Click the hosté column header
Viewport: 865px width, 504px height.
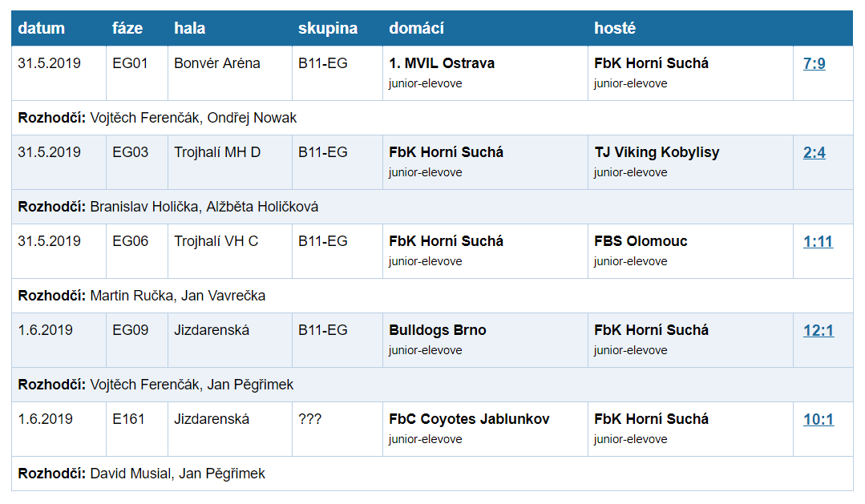[615, 28]
